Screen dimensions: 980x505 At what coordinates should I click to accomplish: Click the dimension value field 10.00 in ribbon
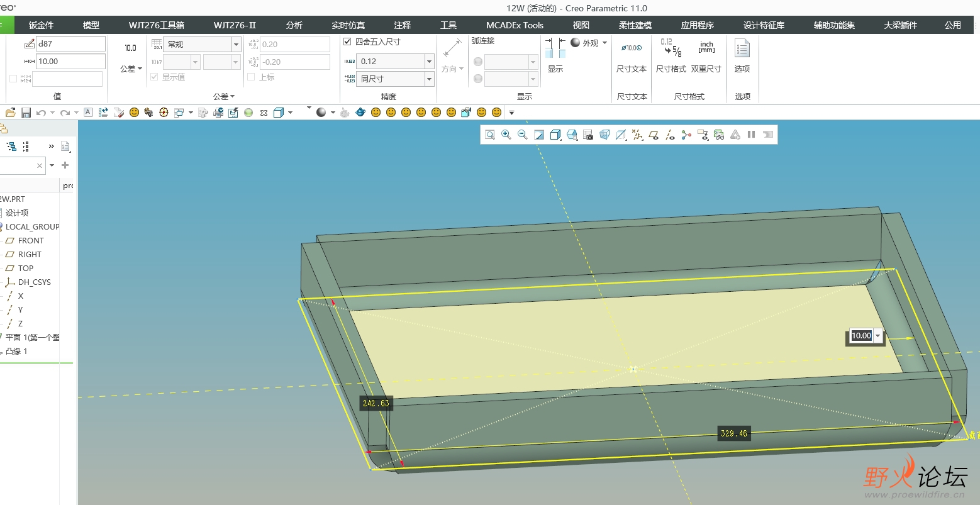pos(70,61)
